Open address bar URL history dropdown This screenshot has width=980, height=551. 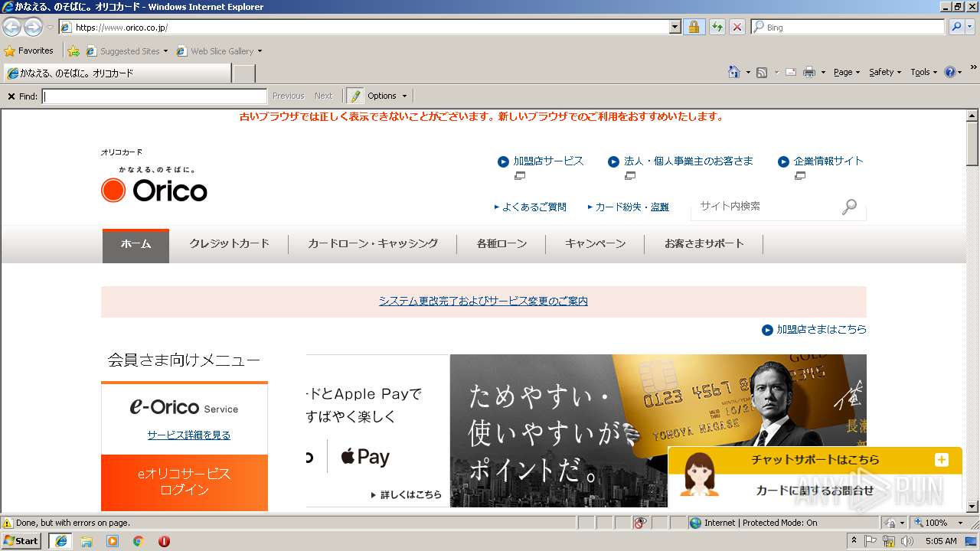click(675, 27)
